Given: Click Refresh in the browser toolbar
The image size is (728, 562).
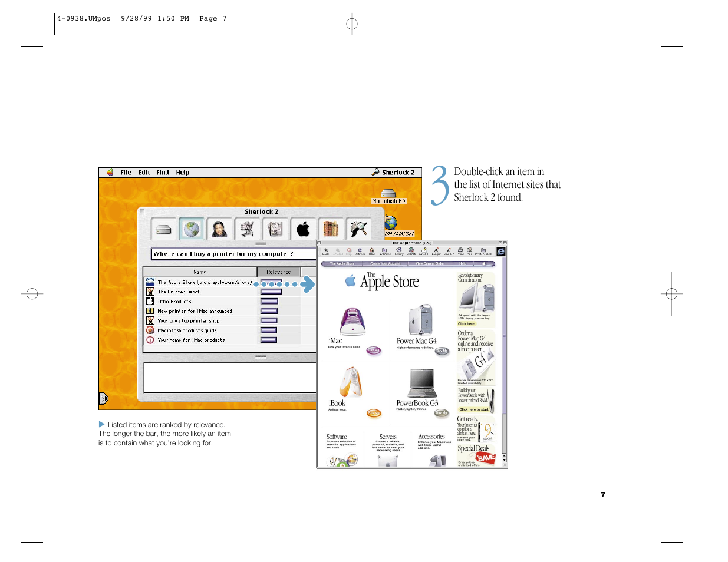Looking at the screenshot, I should pos(360,252).
